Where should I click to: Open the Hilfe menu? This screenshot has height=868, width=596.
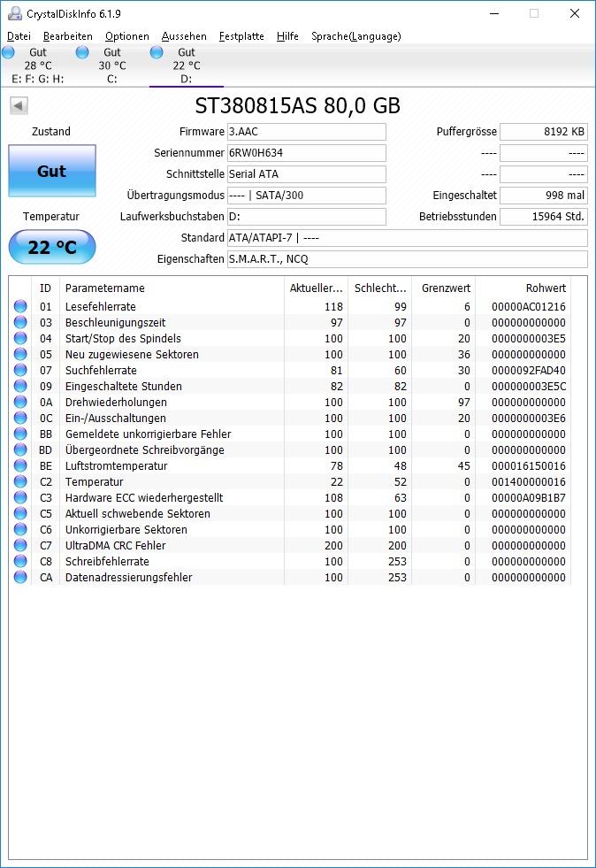point(287,36)
